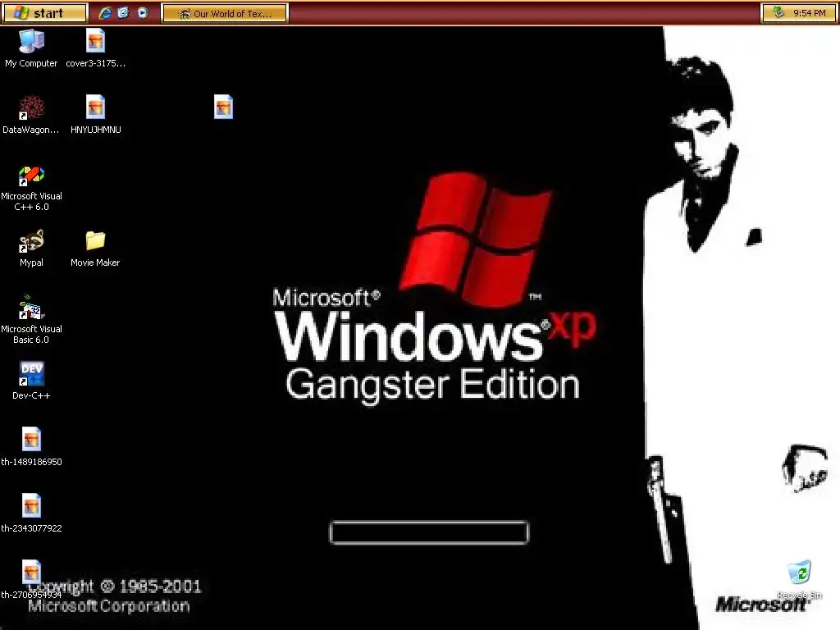Select the DataWagon... shortcut icon

click(31, 115)
